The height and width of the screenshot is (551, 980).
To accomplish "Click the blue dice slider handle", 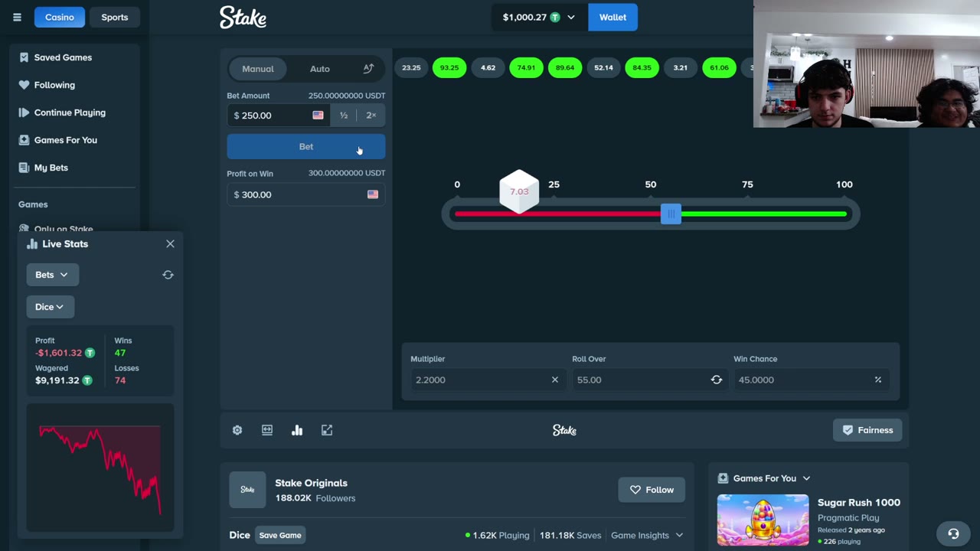I will (671, 214).
